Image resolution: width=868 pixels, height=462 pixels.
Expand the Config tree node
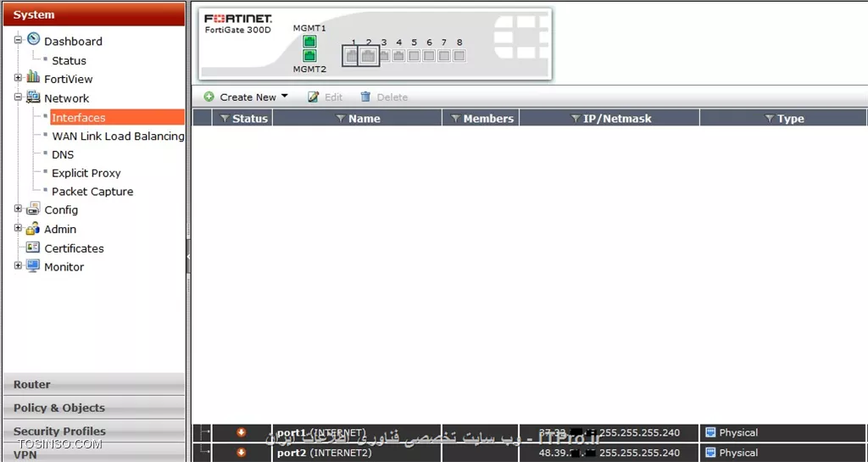19,209
